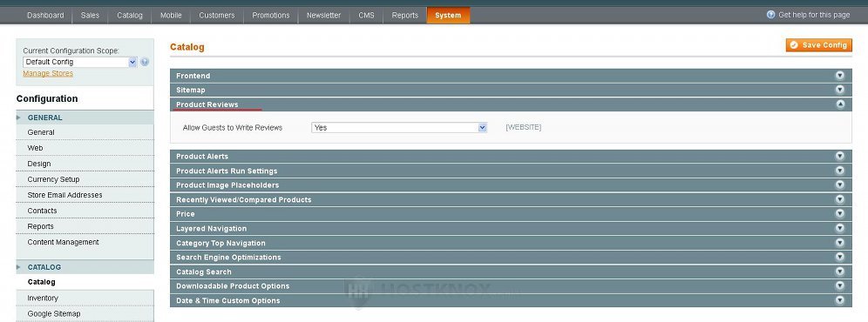Expand Date & Time Custom Options arrow icon
The image size is (868, 322).
coord(840,300)
